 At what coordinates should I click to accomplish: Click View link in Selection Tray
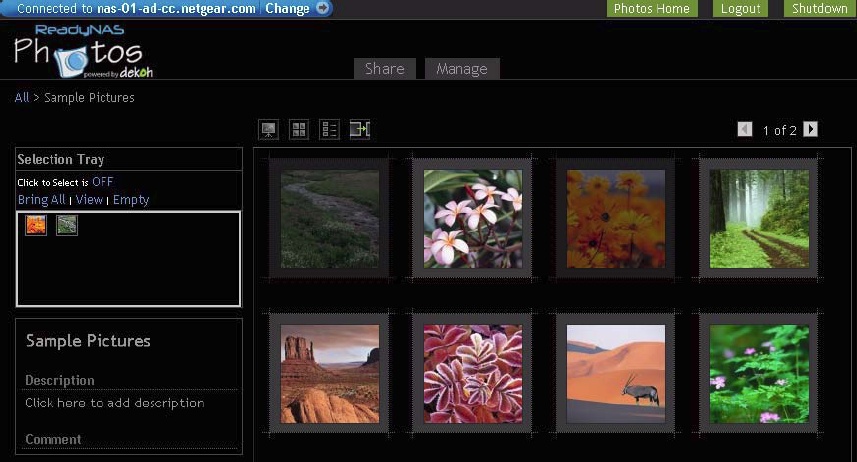(90, 200)
